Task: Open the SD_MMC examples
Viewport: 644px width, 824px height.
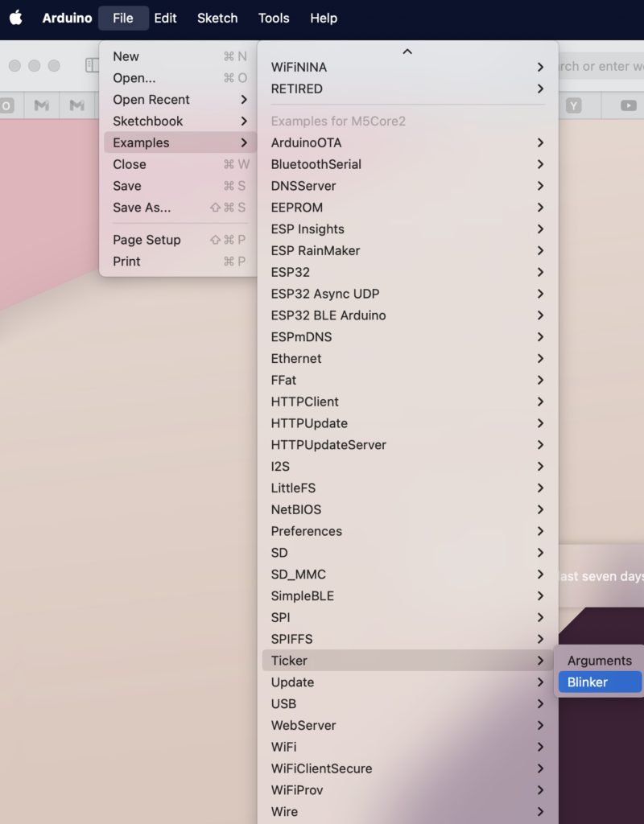Action: click(x=407, y=573)
